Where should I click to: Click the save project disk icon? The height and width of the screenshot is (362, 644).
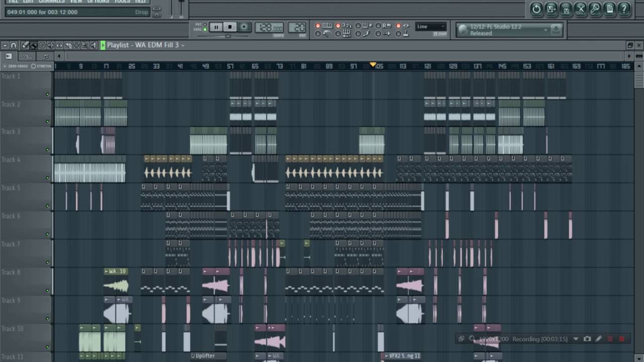pos(566,8)
